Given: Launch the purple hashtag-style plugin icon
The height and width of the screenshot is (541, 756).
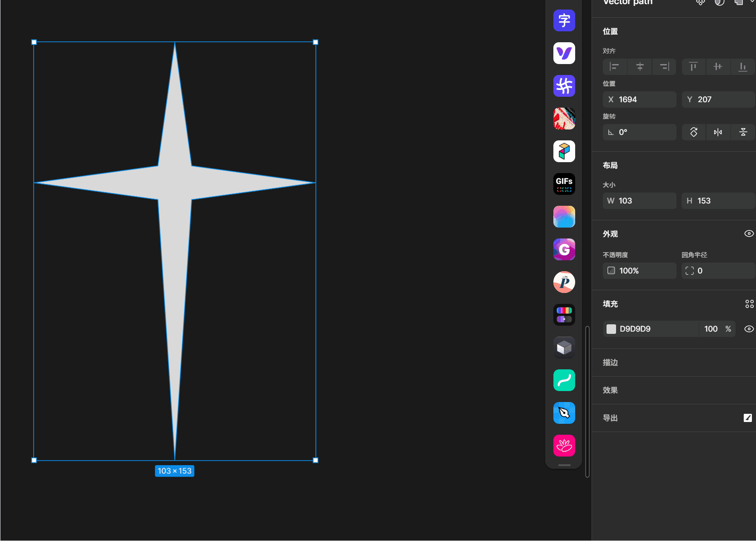Looking at the screenshot, I should pos(564,86).
